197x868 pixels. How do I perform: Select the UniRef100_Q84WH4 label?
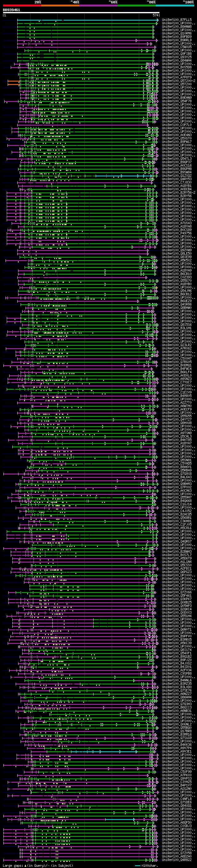pos(177,61)
